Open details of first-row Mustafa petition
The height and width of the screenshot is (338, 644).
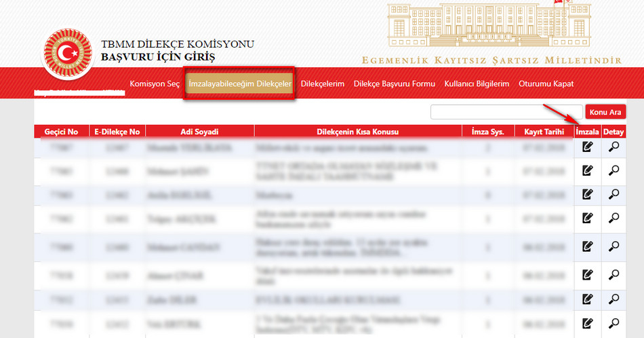613,147
